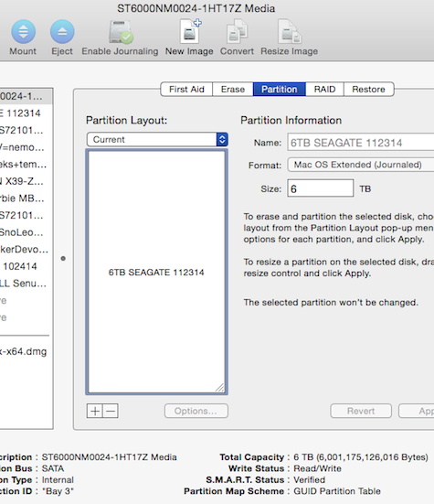Select the Partition tab

click(x=280, y=89)
